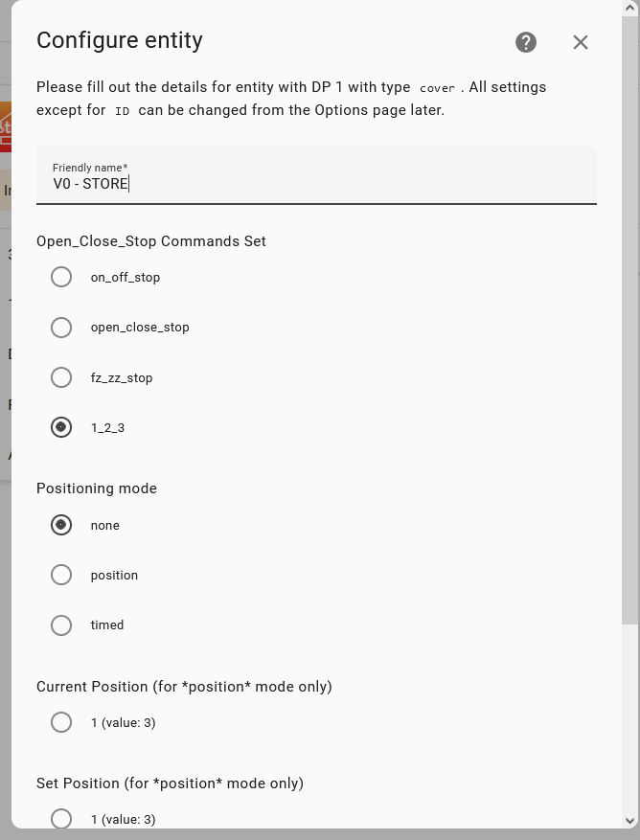Viewport: 640px width, 840px height.
Task: Select Set Position 1 (value: 3) option
Action: pyautogui.click(x=61, y=819)
